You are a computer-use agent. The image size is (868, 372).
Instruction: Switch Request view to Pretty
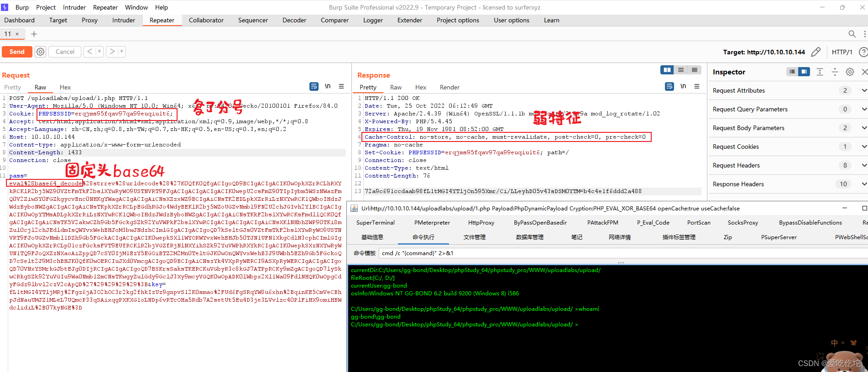13,87
